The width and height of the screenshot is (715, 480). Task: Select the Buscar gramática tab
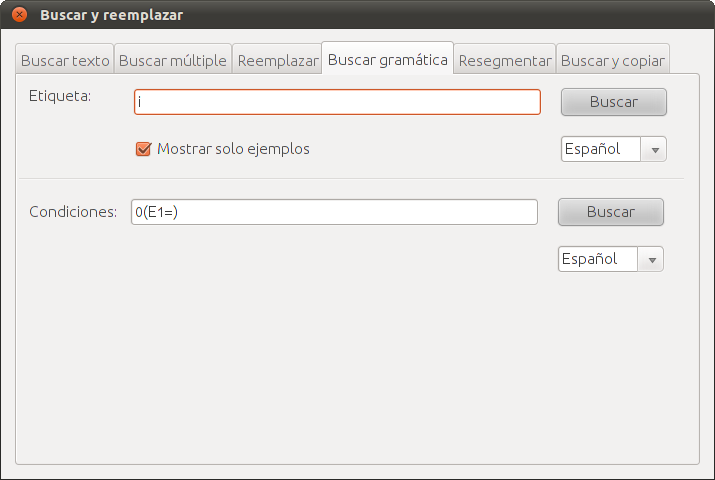(388, 59)
